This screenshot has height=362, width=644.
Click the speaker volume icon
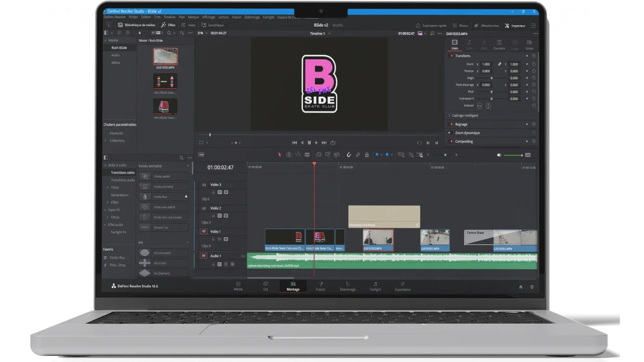tap(499, 155)
